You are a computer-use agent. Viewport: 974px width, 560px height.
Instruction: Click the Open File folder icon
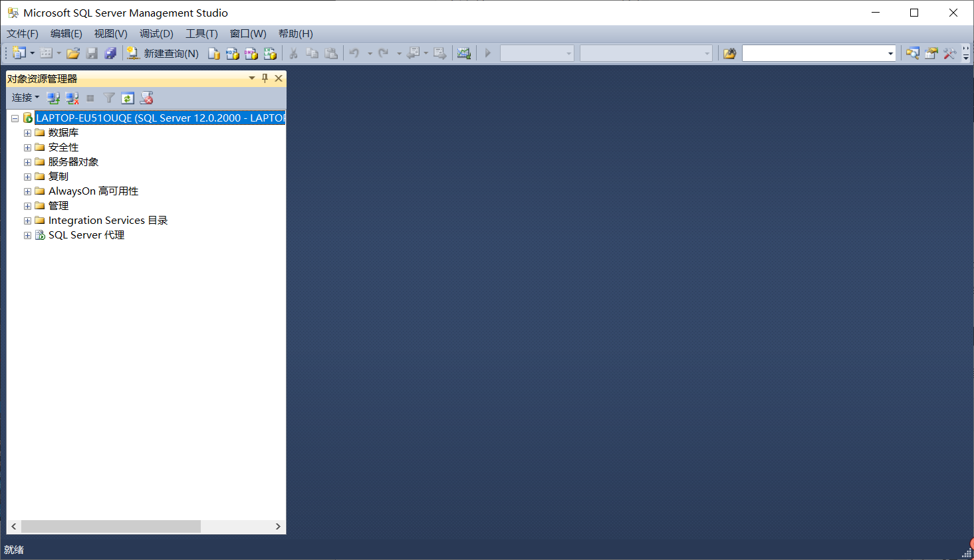click(x=73, y=53)
